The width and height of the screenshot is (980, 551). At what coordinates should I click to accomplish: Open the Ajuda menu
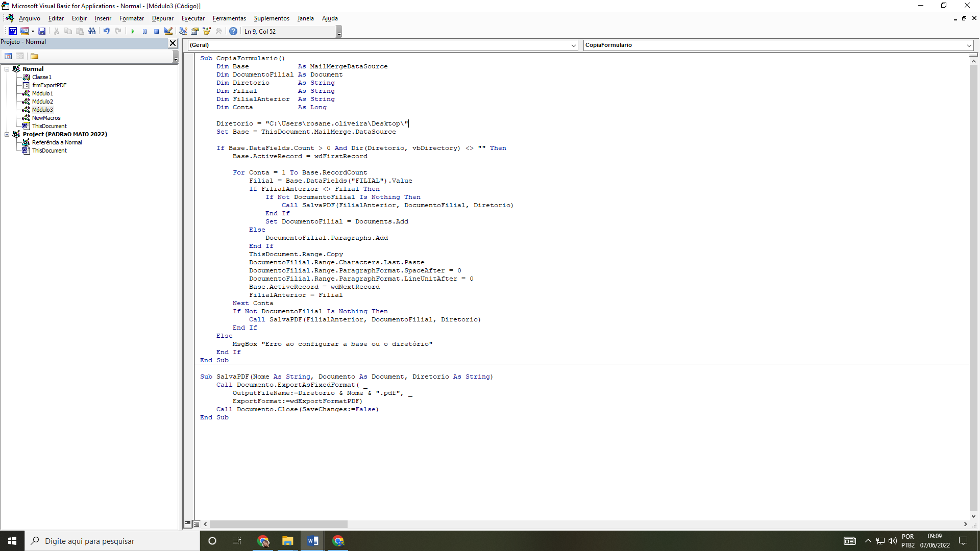330,18
